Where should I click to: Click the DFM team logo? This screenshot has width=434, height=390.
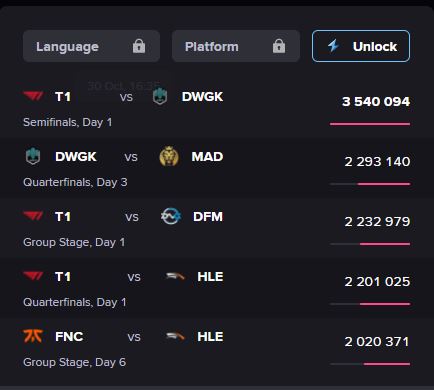click(x=171, y=216)
